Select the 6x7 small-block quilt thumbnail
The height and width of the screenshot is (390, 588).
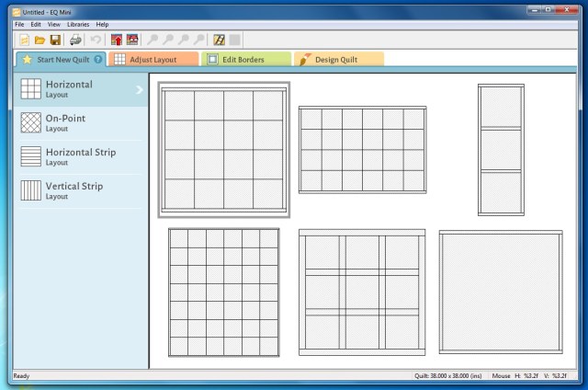[x=224, y=292]
